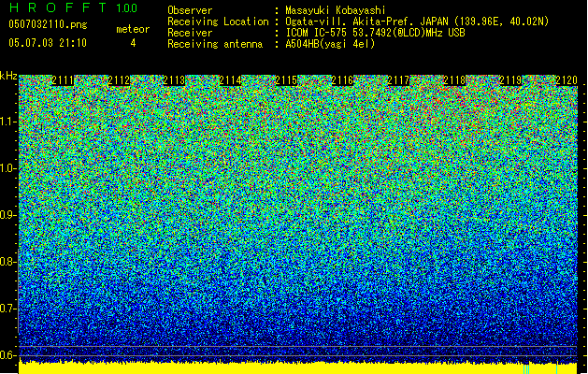Viewport: 588px width, 374px height.
Task: Click the 0.8 frequency axis label
Action: click(x=8, y=262)
